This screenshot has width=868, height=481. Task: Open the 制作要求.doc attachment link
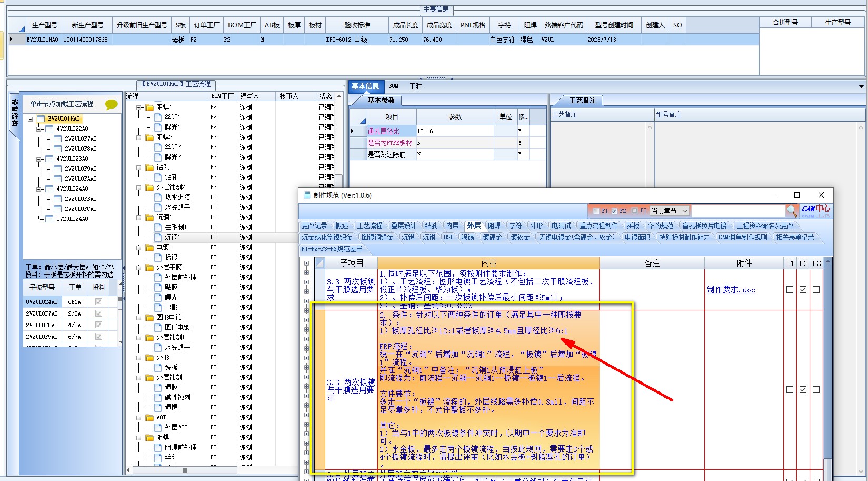pyautogui.click(x=731, y=290)
